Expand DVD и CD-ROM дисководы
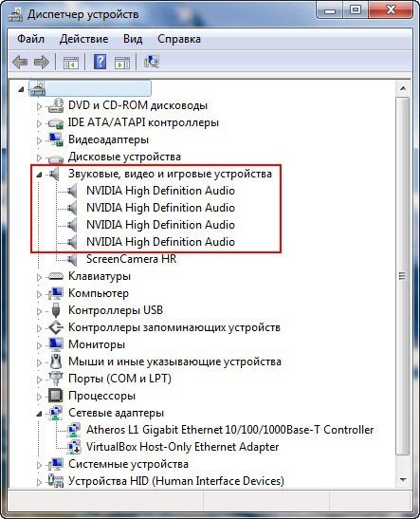This screenshot has height=519, width=420. click(x=39, y=106)
